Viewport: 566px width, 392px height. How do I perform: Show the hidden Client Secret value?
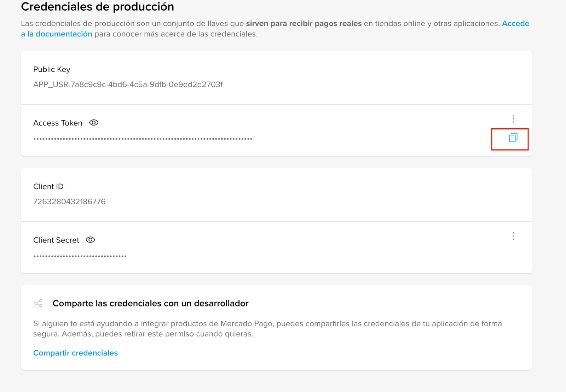pos(91,240)
